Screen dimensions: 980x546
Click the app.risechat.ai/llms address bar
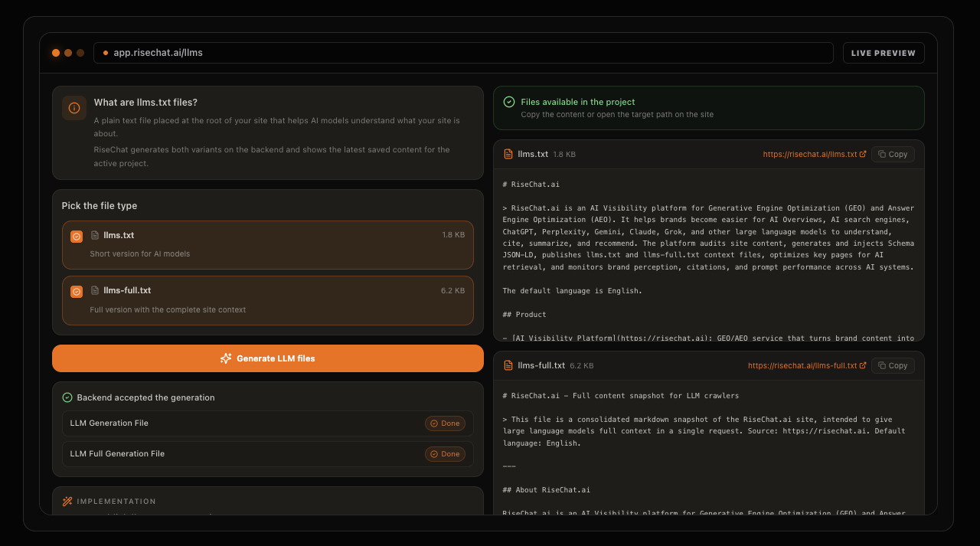pyautogui.click(x=463, y=53)
